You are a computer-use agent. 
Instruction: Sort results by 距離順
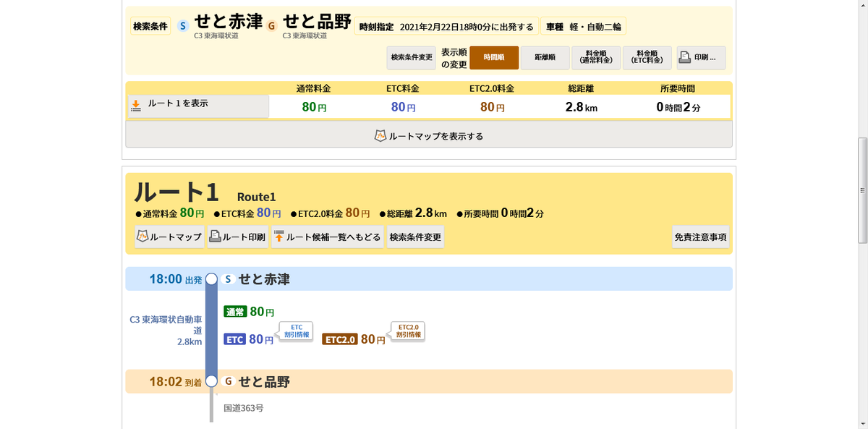point(545,58)
